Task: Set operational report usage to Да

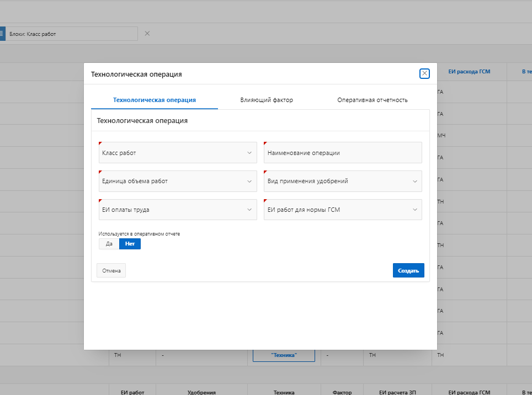Action: [x=109, y=244]
